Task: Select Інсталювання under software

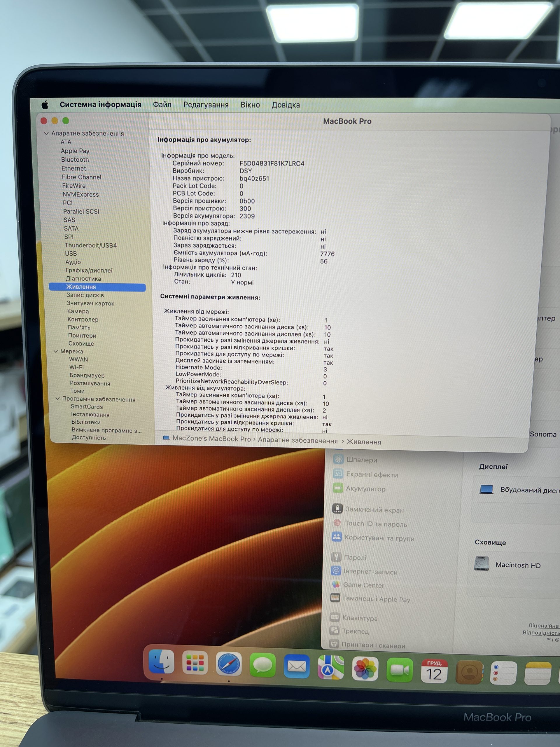Action: coord(90,414)
